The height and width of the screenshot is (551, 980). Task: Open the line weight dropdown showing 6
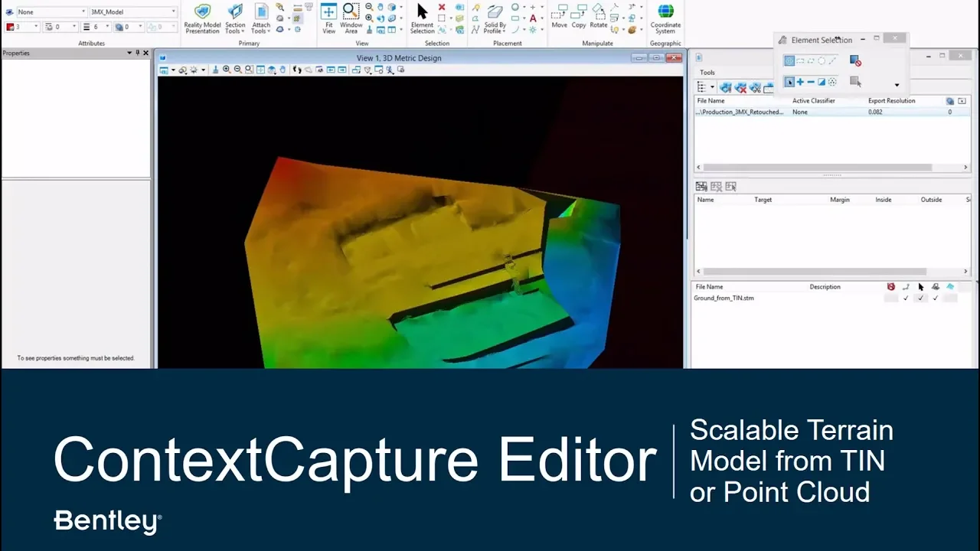[x=97, y=27]
